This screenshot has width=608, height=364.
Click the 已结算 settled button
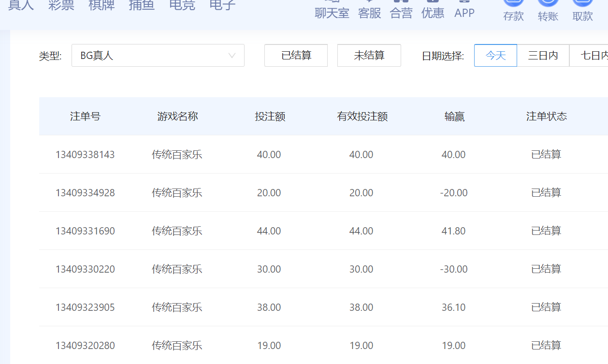point(296,56)
